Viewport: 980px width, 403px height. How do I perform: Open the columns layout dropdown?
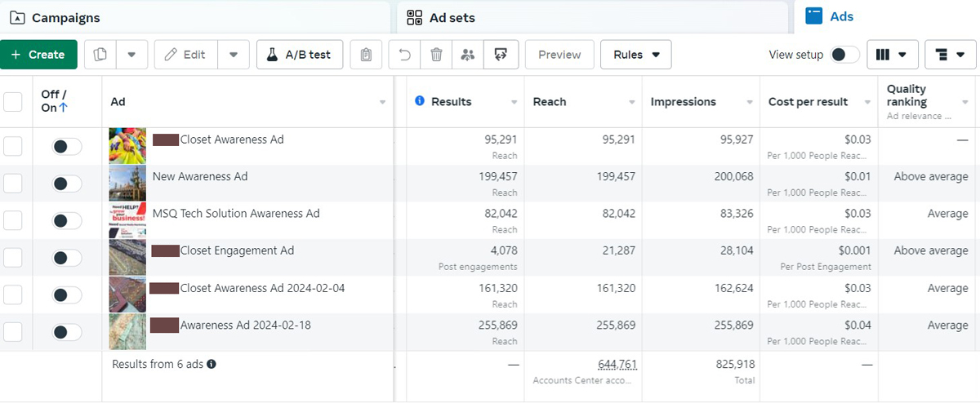coord(892,55)
